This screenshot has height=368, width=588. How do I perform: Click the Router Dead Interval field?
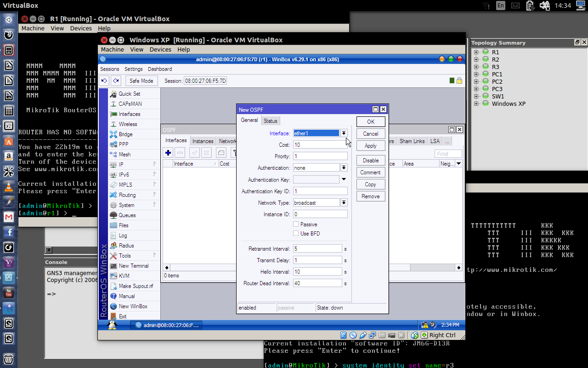coord(317,283)
